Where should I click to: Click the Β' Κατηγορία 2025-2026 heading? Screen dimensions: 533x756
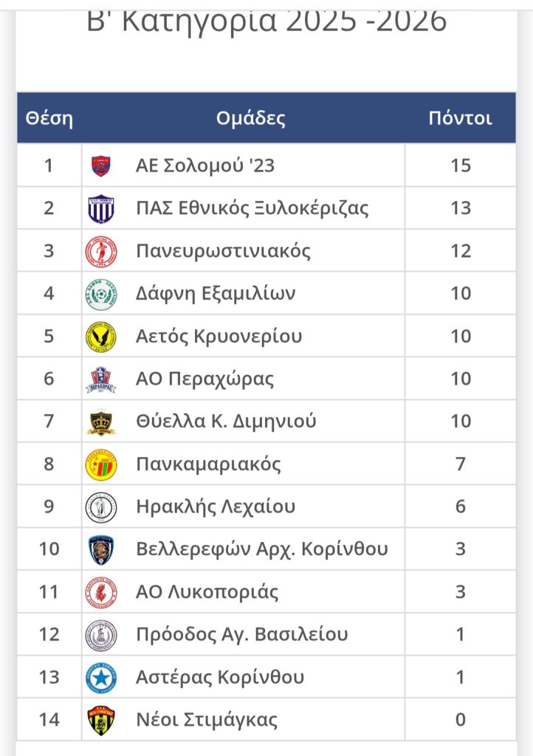pos(266,21)
